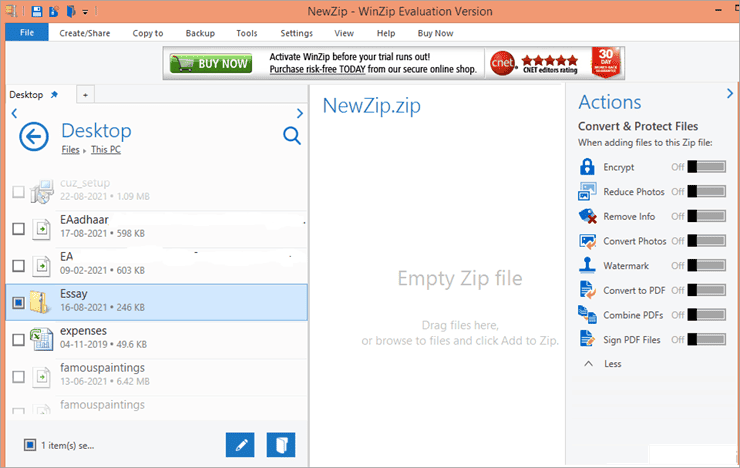Toggle the Sign PDF Files switch
Viewport: 740px width, 468px height.
tap(706, 339)
